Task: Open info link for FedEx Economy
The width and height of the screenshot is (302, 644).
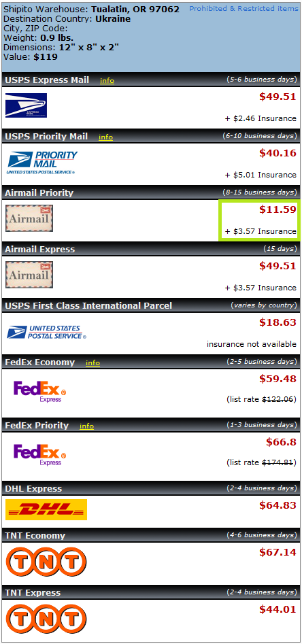Action: [93, 362]
